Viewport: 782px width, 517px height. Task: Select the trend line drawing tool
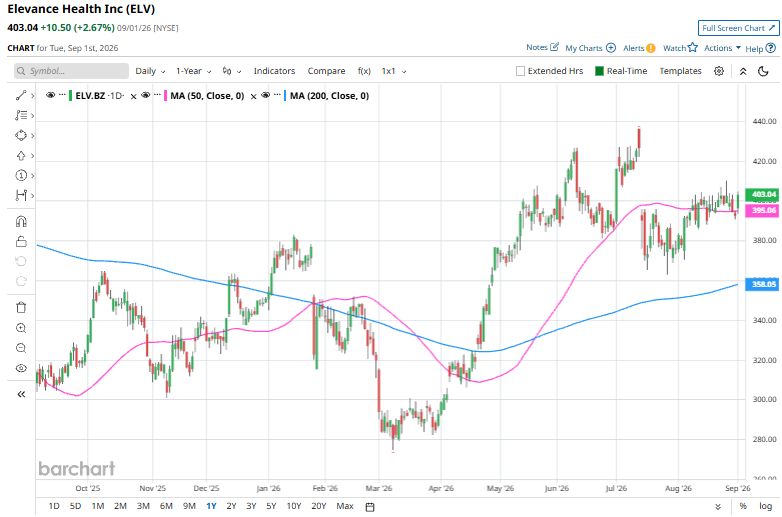point(21,95)
